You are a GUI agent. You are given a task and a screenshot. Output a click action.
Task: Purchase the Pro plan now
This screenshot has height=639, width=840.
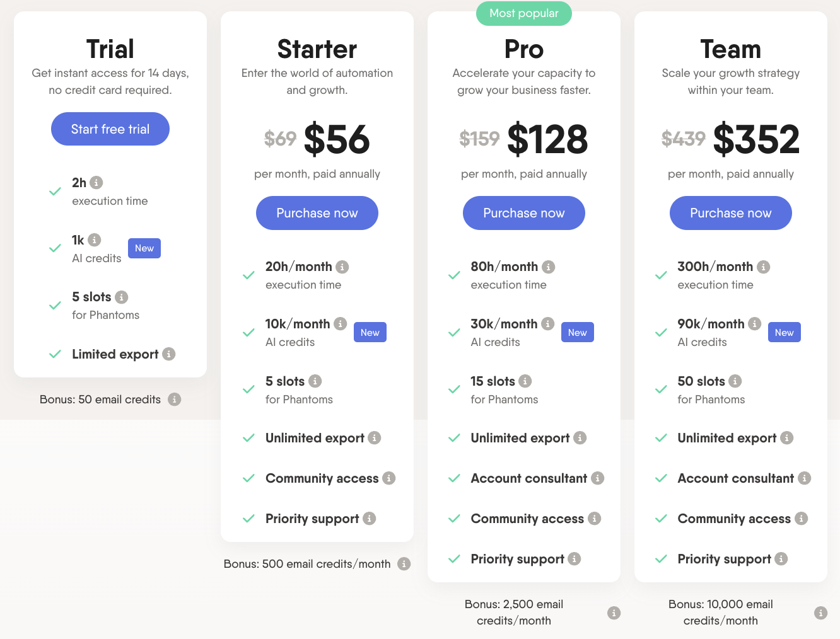[524, 213]
